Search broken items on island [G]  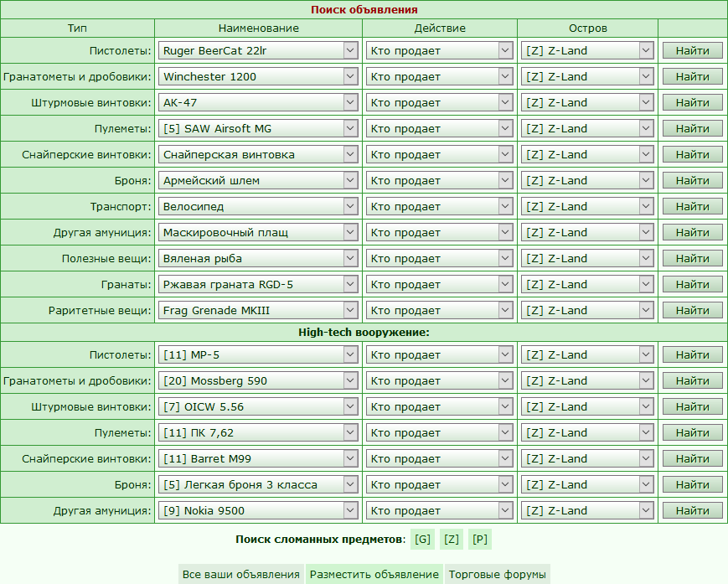click(x=423, y=539)
